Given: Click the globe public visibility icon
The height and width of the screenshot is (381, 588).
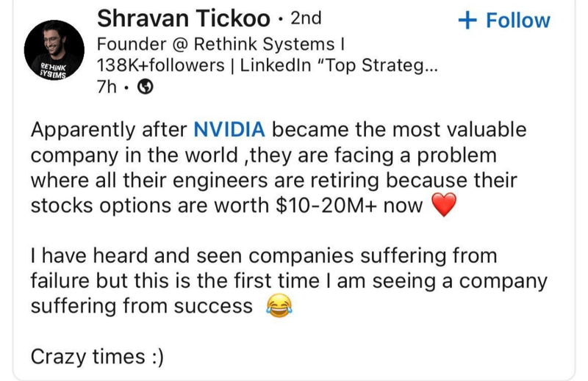Looking at the screenshot, I should 146,88.
